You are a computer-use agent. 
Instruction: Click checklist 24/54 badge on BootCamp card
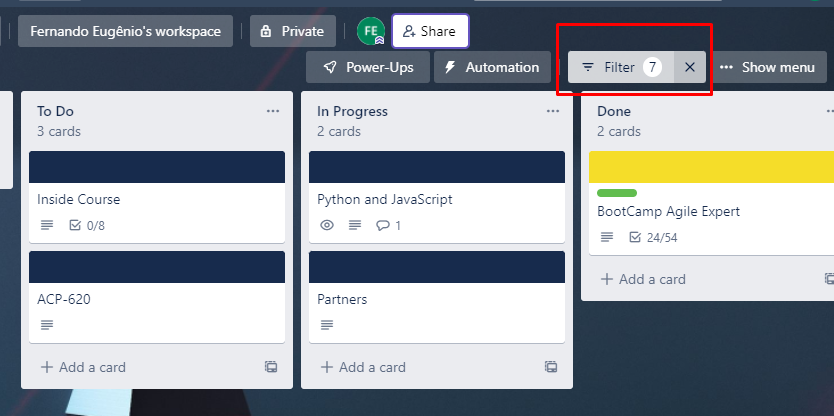pos(653,237)
